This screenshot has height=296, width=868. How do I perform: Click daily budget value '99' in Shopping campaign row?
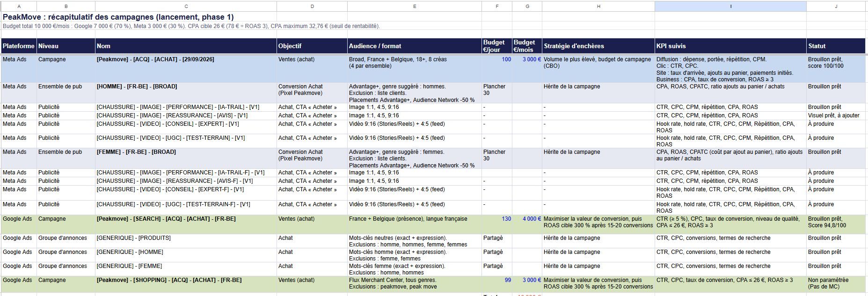coord(508,280)
